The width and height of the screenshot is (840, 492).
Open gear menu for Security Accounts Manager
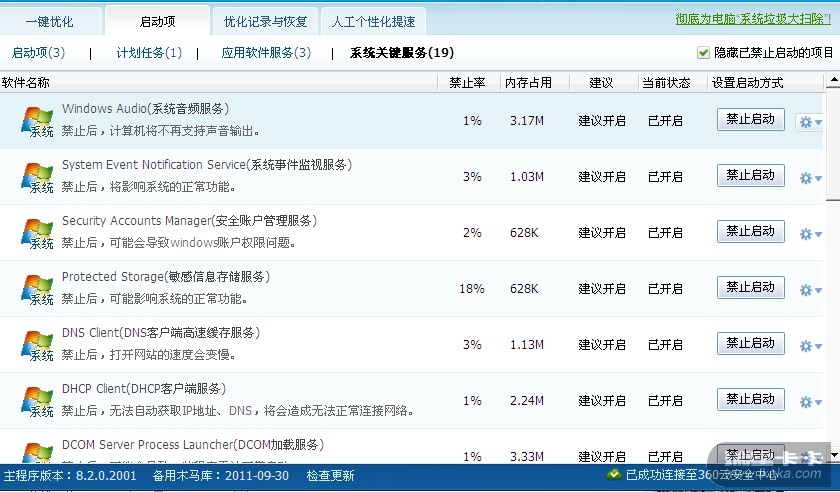810,234
